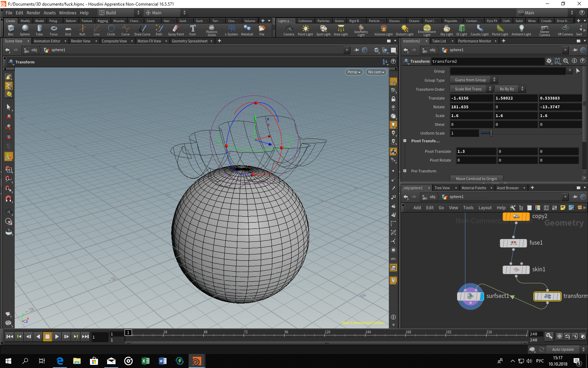The height and width of the screenshot is (368, 588).
Task: Click the Metaball shelf tool
Action: (247, 30)
